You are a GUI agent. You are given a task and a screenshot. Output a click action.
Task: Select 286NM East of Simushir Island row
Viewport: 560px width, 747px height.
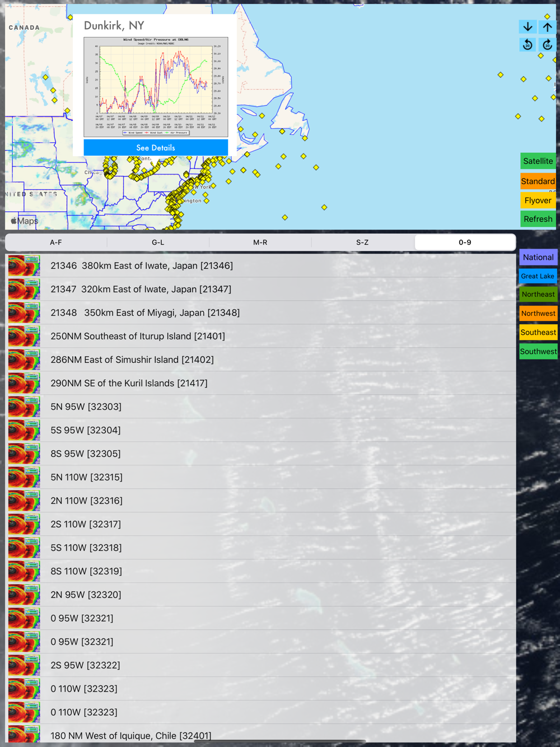click(x=261, y=360)
